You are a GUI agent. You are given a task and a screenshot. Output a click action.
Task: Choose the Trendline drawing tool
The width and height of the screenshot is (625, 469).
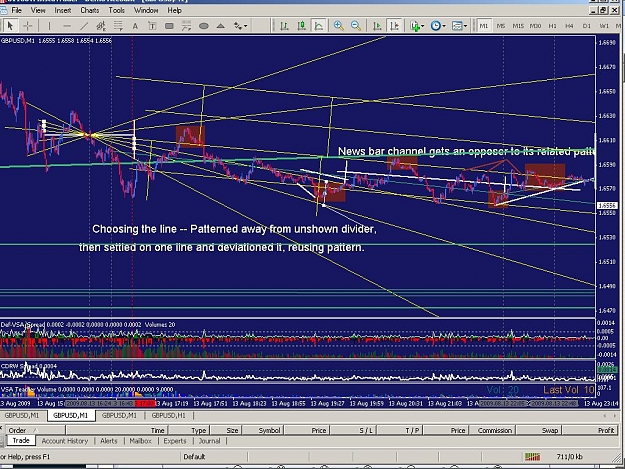pos(84,26)
